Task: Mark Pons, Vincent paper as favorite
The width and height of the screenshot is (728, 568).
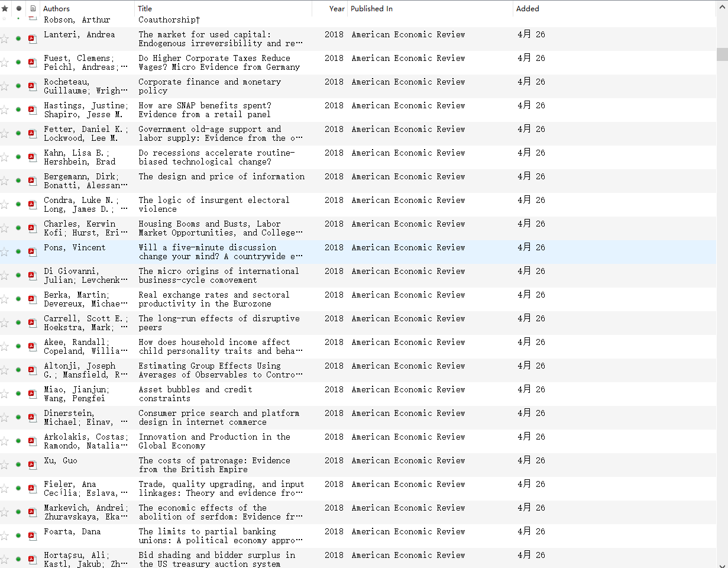Action: pyautogui.click(x=5, y=251)
